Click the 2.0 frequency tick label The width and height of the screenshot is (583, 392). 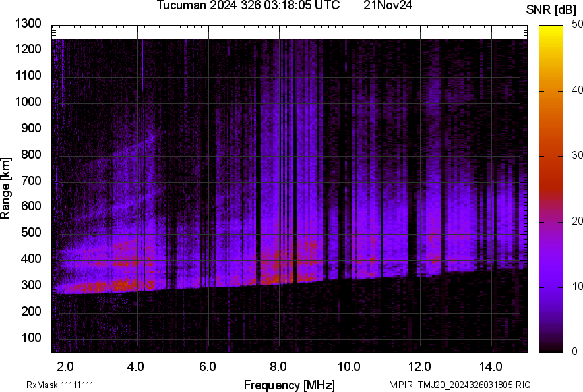click(x=65, y=366)
